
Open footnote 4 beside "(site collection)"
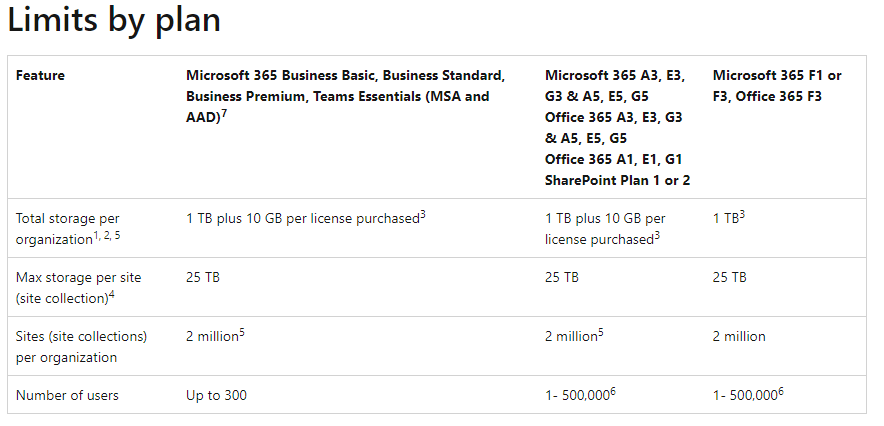coord(112,291)
